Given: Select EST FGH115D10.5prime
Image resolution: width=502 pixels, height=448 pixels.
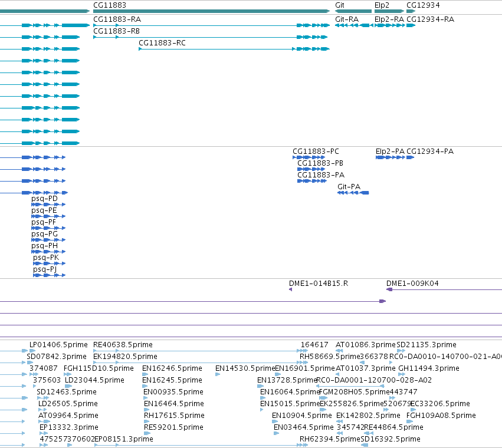Looking at the screenshot, I should tap(99, 368).
